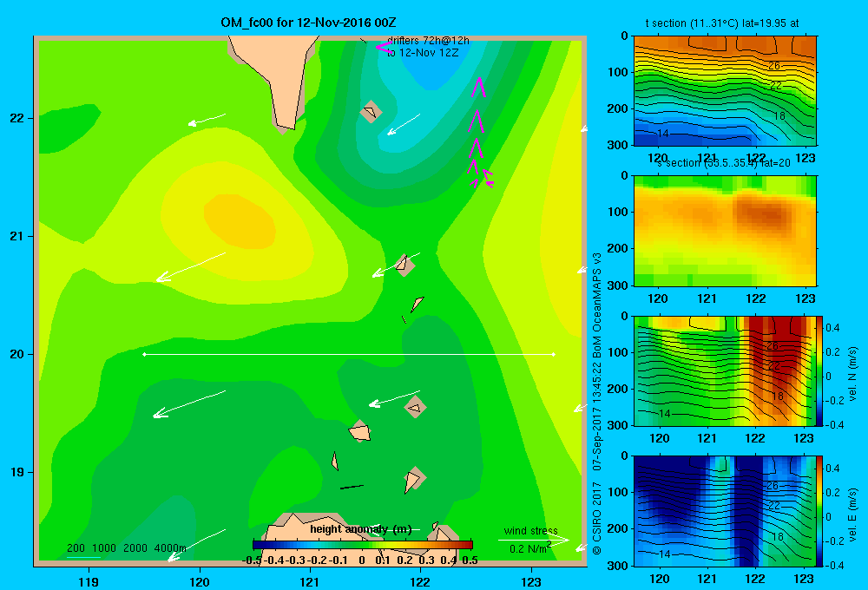Click the 't section (11..31°C) lat=19.95' title
Image resolution: width=868 pixels, height=590 pixels.
pyautogui.click(x=722, y=23)
